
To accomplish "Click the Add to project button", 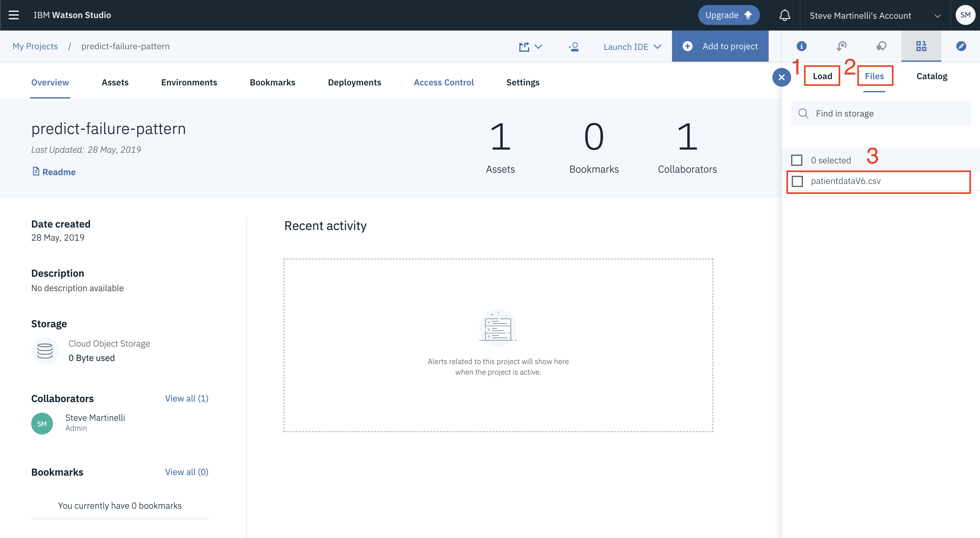I will (x=720, y=46).
